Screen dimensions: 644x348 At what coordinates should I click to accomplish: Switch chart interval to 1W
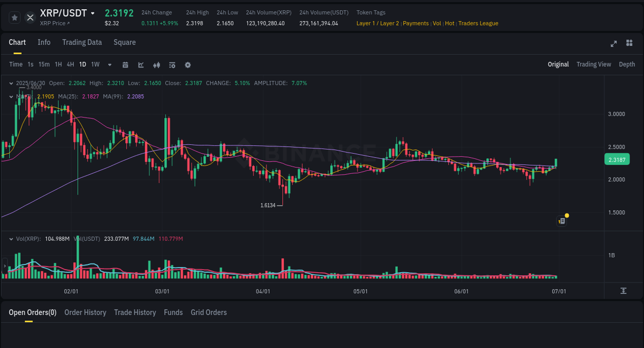tap(95, 64)
